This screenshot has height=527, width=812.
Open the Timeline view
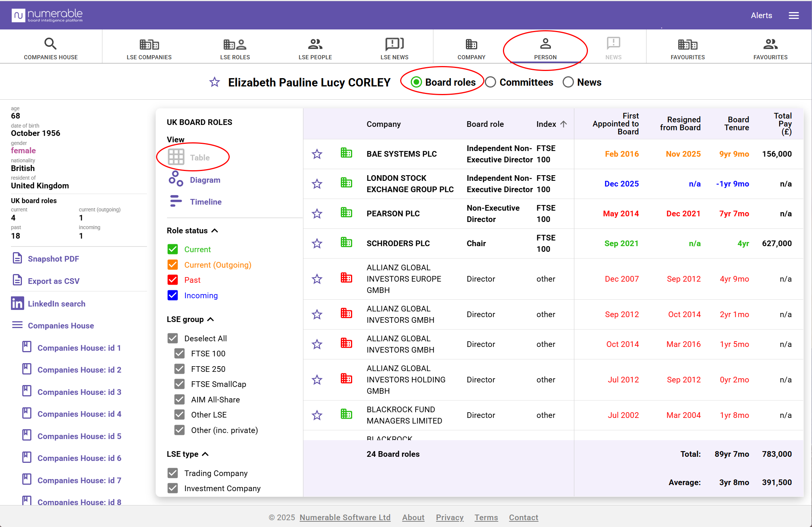pyautogui.click(x=206, y=202)
